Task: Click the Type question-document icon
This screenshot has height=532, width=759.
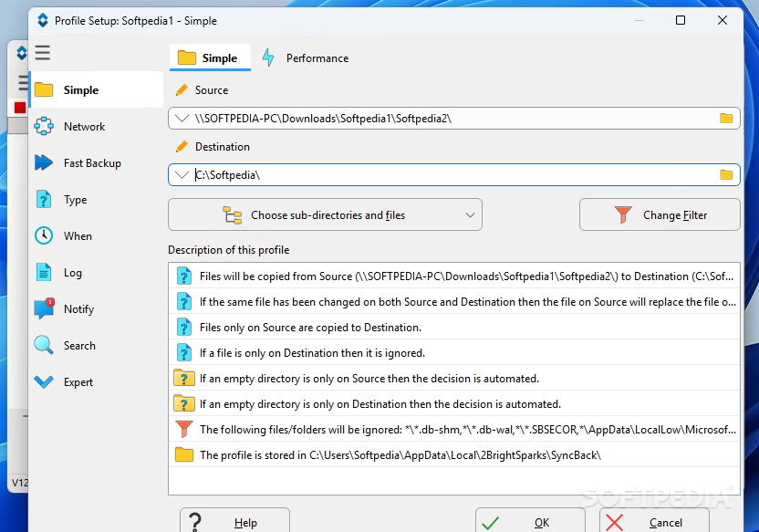Action: coord(44,199)
